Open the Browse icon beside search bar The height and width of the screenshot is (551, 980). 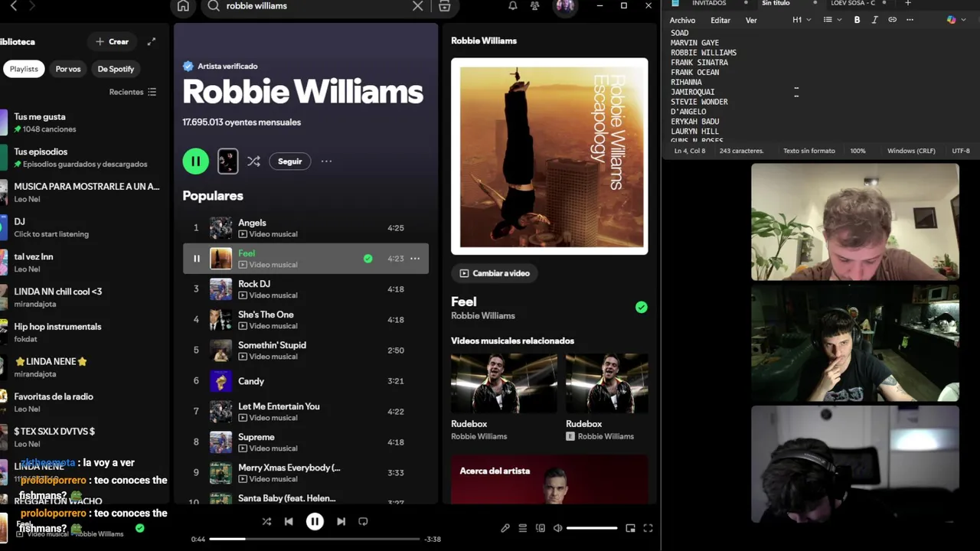(444, 6)
